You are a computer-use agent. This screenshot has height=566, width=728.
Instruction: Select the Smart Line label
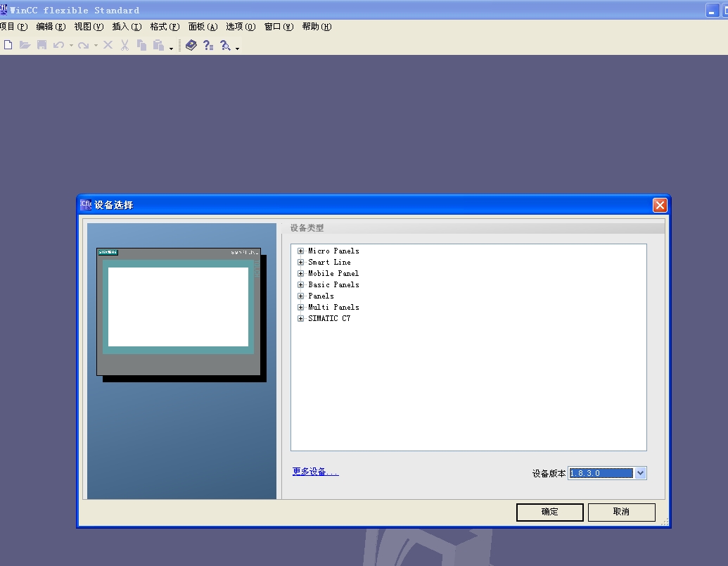click(x=329, y=262)
